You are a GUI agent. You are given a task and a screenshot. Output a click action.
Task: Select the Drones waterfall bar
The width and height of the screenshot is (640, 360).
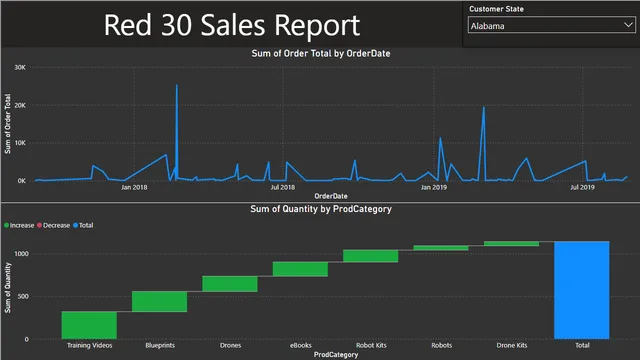point(230,284)
